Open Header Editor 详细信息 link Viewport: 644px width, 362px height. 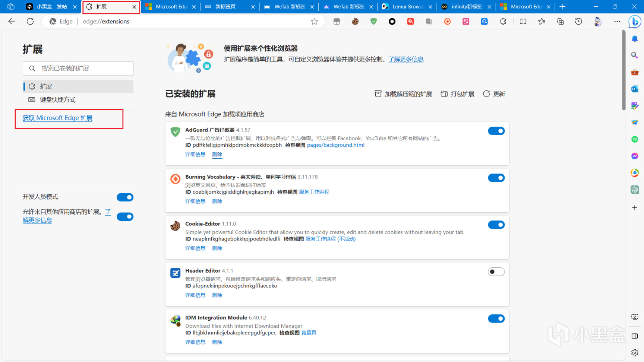point(195,295)
